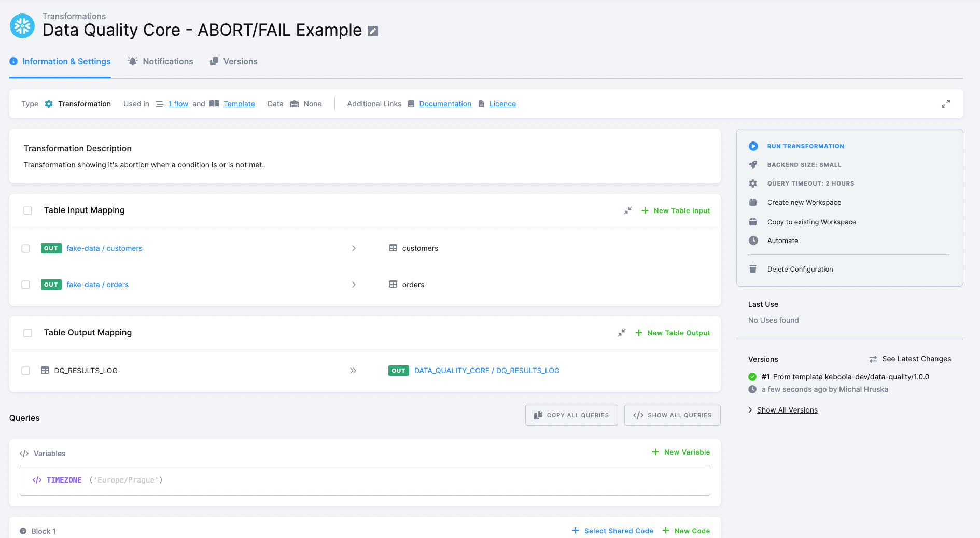Viewport: 980px width, 538px height.
Task: Click the TIMEZONE variable field
Action: click(64, 480)
